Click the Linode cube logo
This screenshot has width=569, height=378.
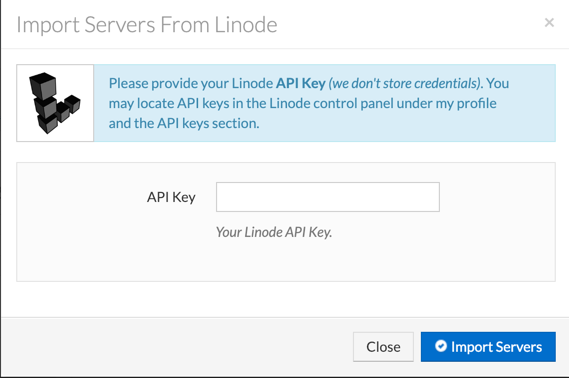(x=54, y=103)
